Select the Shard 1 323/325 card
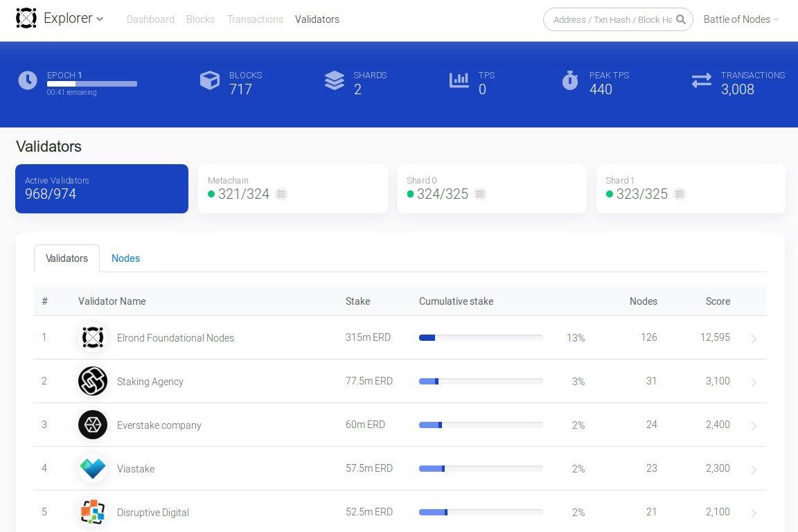798x532 pixels. click(x=691, y=188)
